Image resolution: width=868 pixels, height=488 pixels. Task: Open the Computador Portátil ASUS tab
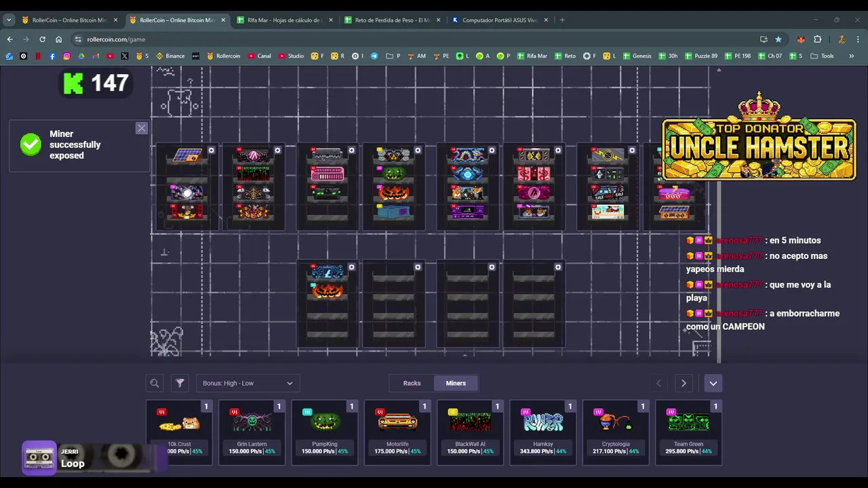click(x=498, y=20)
